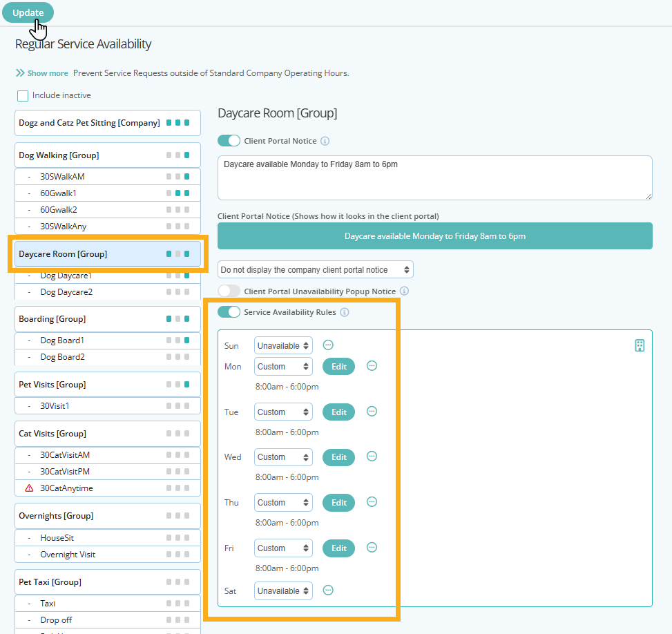Click inside the Client Portal Notice text area
Viewport: 672px width, 634px height.
pos(434,177)
